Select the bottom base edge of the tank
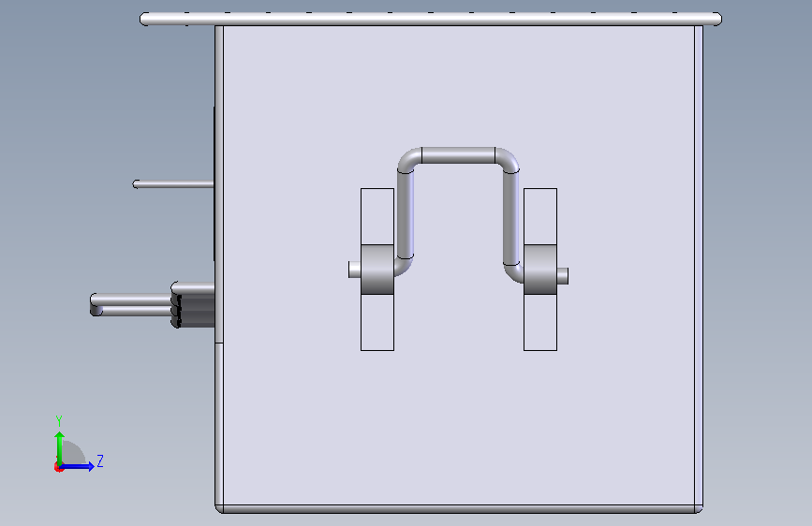This screenshot has height=526, width=812. click(459, 509)
